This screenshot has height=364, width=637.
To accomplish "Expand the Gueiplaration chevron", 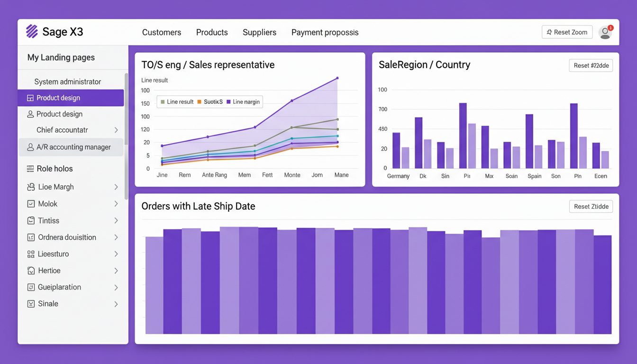I will click(x=116, y=287).
